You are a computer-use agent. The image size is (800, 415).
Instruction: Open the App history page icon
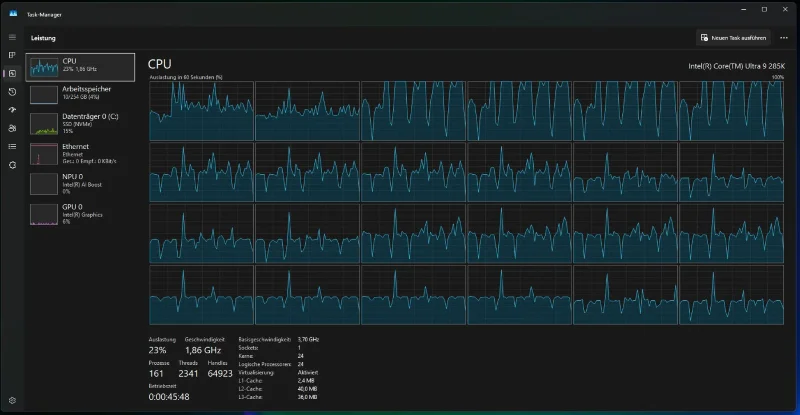pyautogui.click(x=12, y=92)
